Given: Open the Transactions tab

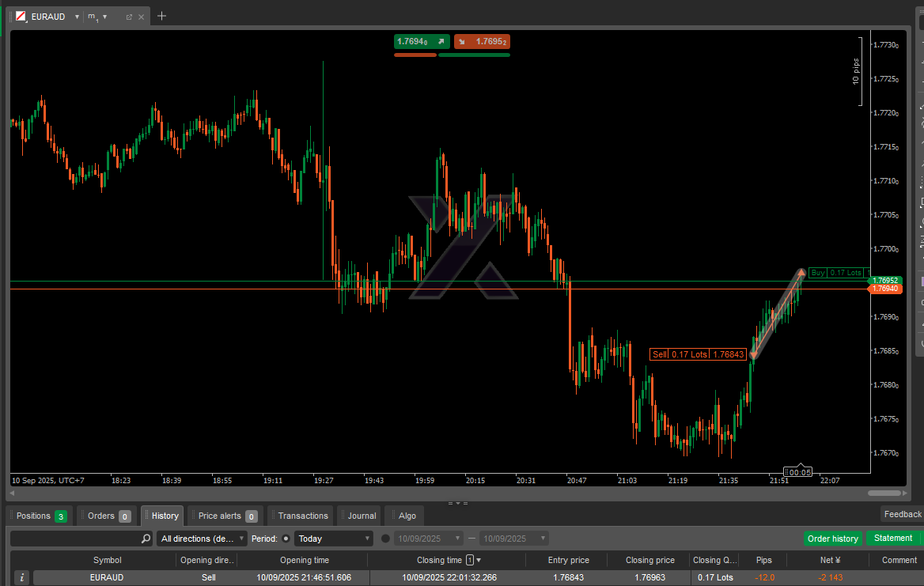Looking at the screenshot, I should coord(302,516).
